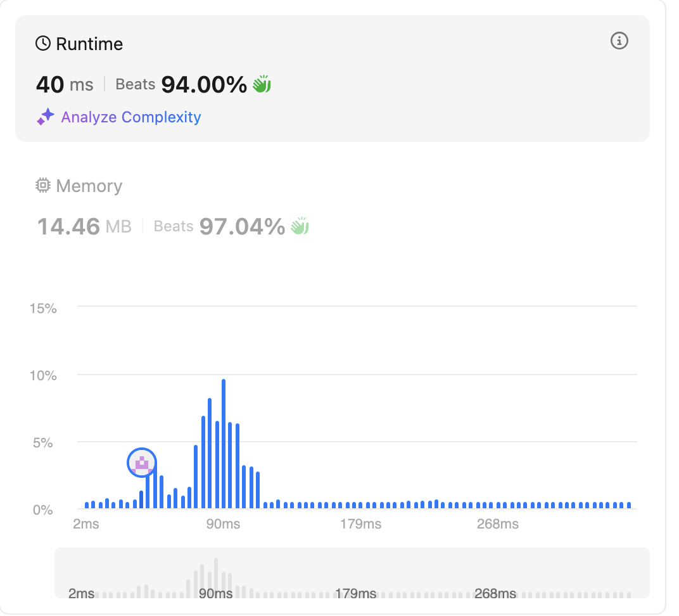Click the info icon in the Runtime card
The image size is (679, 616).
(x=619, y=41)
